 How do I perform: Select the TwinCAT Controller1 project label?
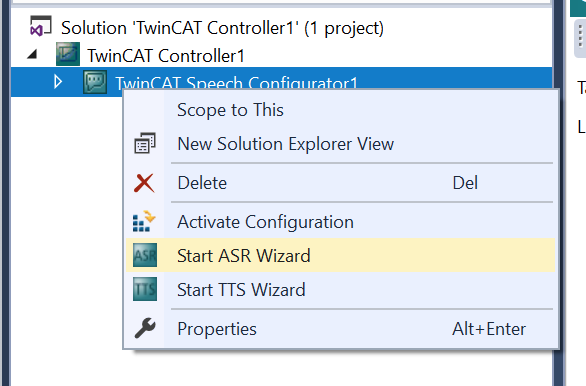[x=166, y=56]
